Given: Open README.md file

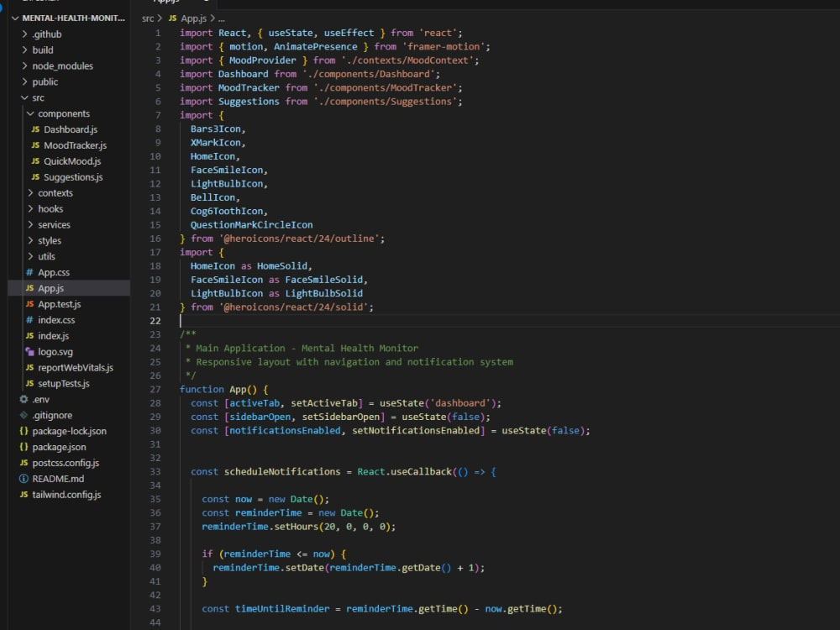Looking at the screenshot, I should coord(58,479).
